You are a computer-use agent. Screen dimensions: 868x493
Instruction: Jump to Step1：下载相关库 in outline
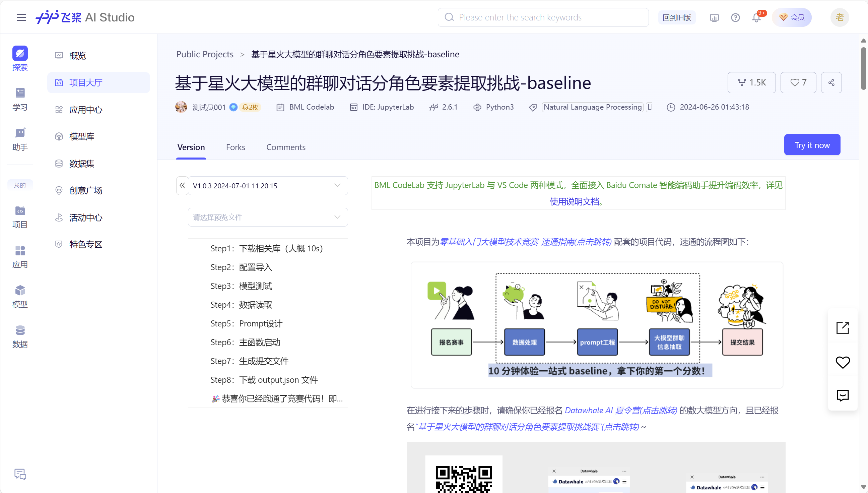click(267, 249)
